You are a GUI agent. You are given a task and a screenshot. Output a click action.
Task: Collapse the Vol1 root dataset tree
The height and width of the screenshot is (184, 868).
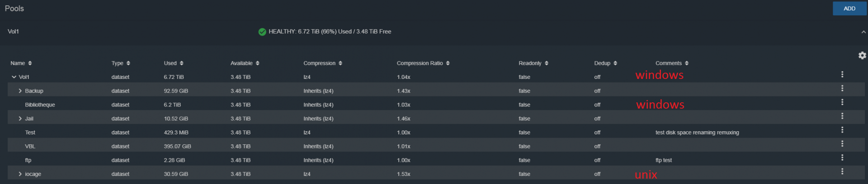pos(14,77)
